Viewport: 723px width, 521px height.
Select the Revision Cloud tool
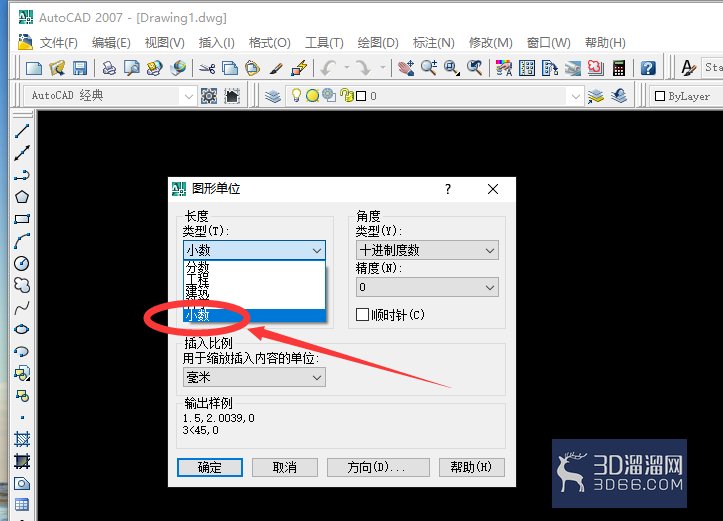pos(22,285)
